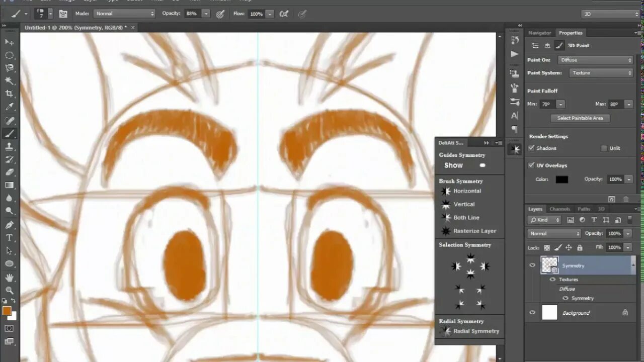Open the brush Mode dropdown
644x362 pixels.
pos(124,14)
